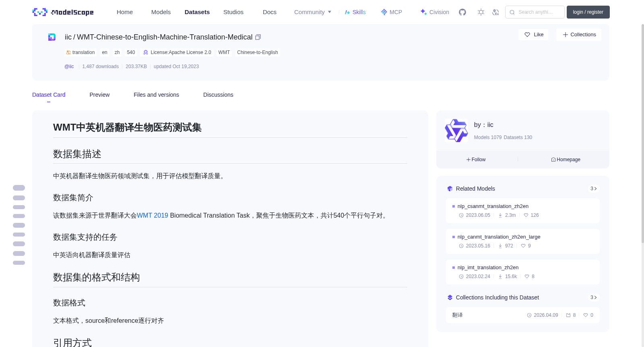Image resolution: width=644 pixels, height=347 pixels.
Task: Open the WMT 2019 hyperlink
Action: click(x=153, y=216)
